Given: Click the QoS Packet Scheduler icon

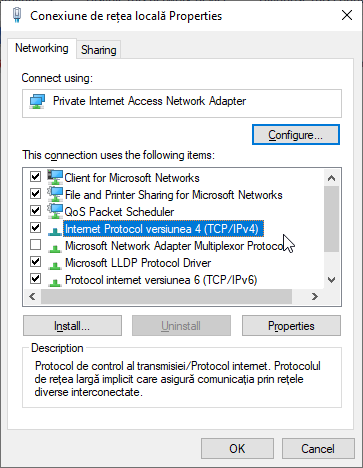Looking at the screenshot, I should (x=55, y=211).
